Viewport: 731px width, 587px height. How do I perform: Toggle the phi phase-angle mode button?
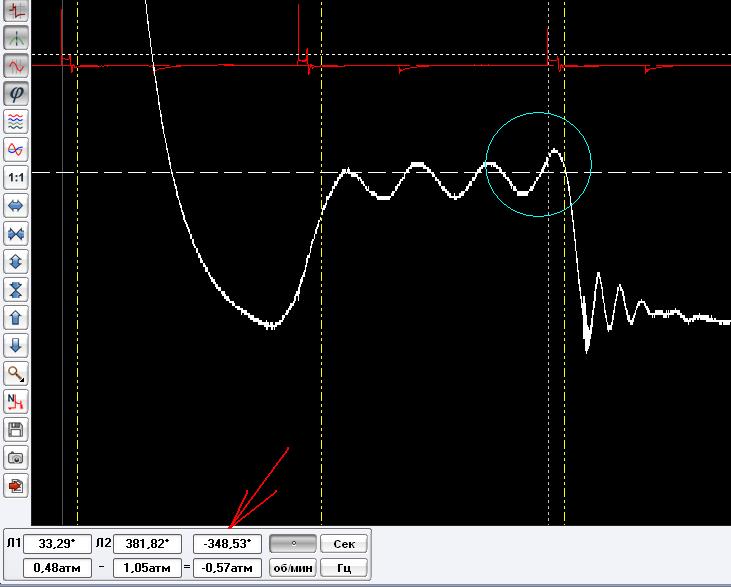pos(16,94)
